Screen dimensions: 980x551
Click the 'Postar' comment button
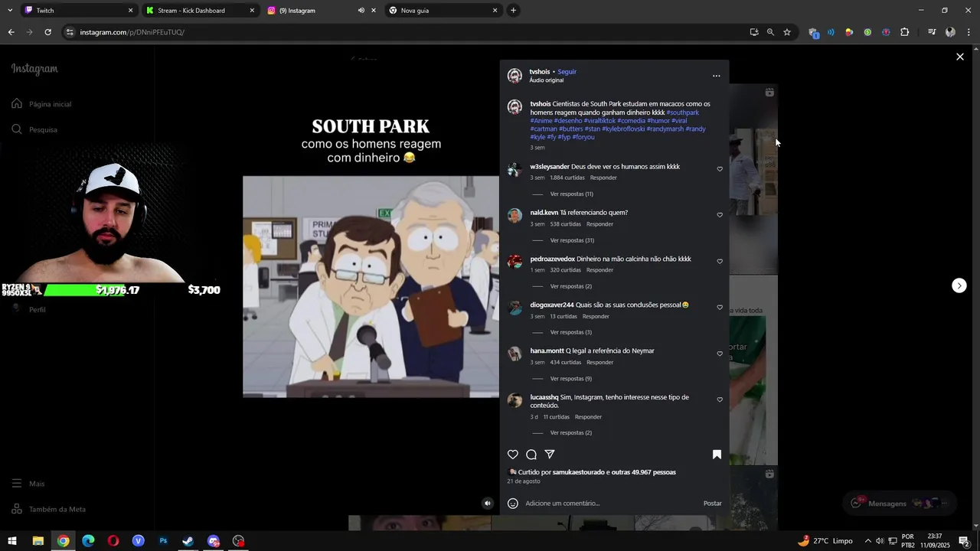tap(712, 504)
